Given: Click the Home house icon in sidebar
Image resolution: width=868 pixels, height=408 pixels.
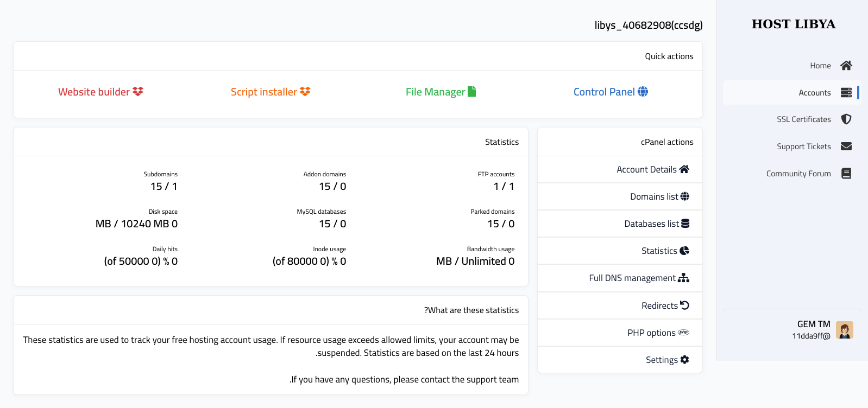Looking at the screenshot, I should [x=846, y=66].
